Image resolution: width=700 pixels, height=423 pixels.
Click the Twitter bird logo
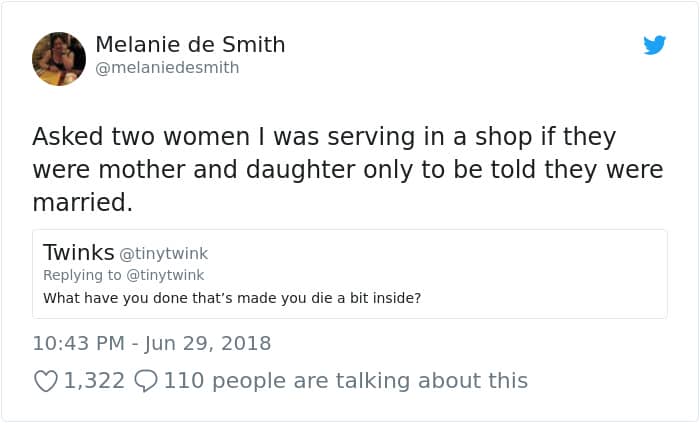coord(655,45)
